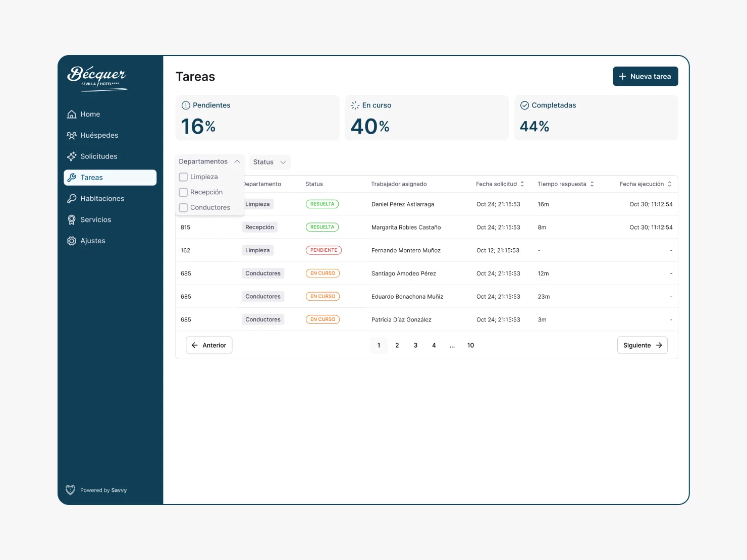Select the Huéspedes people icon in sidebar
Viewport: 747px width, 560px height.
71,135
